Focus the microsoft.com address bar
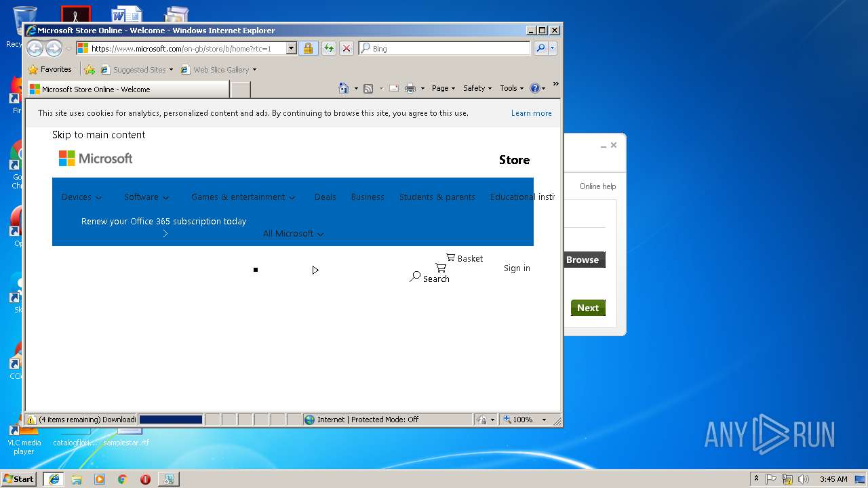 (x=180, y=49)
